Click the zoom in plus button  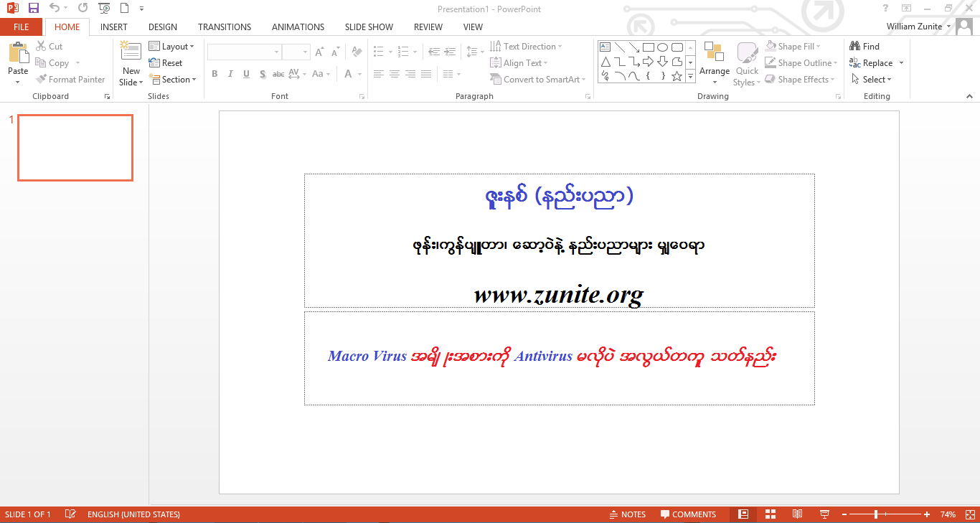927,514
